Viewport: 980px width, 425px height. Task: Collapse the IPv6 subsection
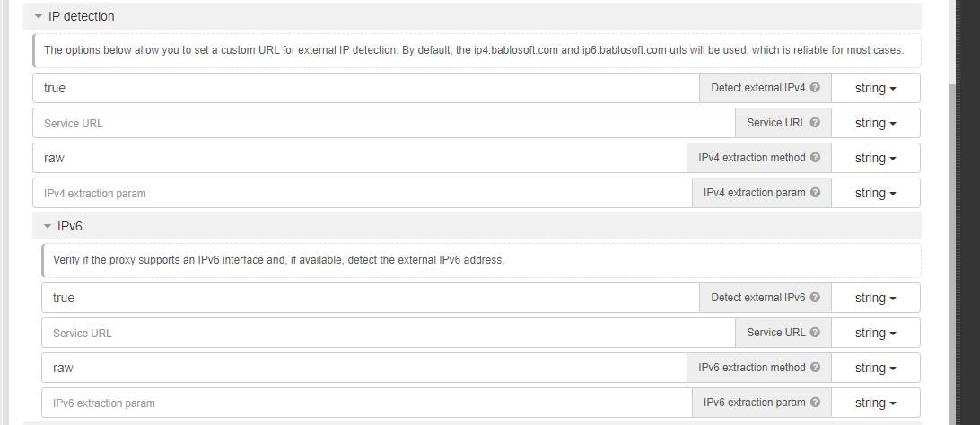48,226
